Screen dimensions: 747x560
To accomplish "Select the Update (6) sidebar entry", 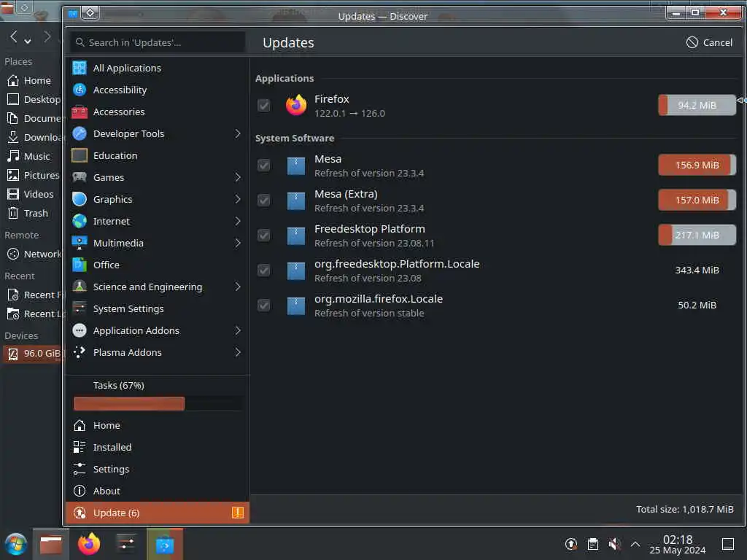I will click(158, 513).
